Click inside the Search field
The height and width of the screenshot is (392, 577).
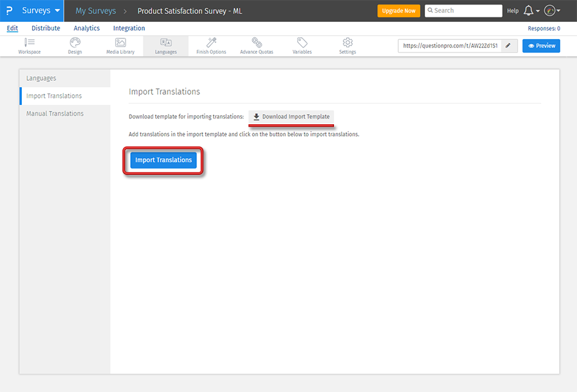[467, 11]
